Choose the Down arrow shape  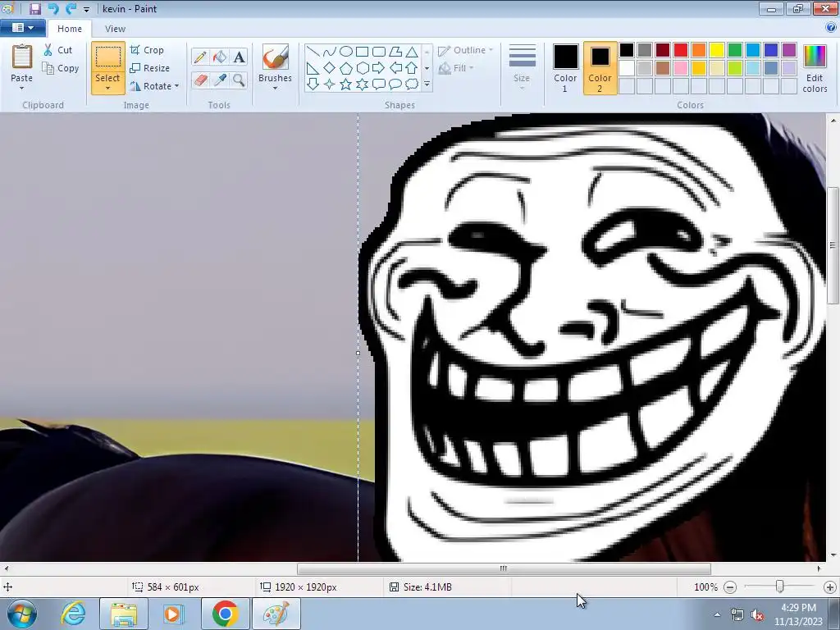313,84
